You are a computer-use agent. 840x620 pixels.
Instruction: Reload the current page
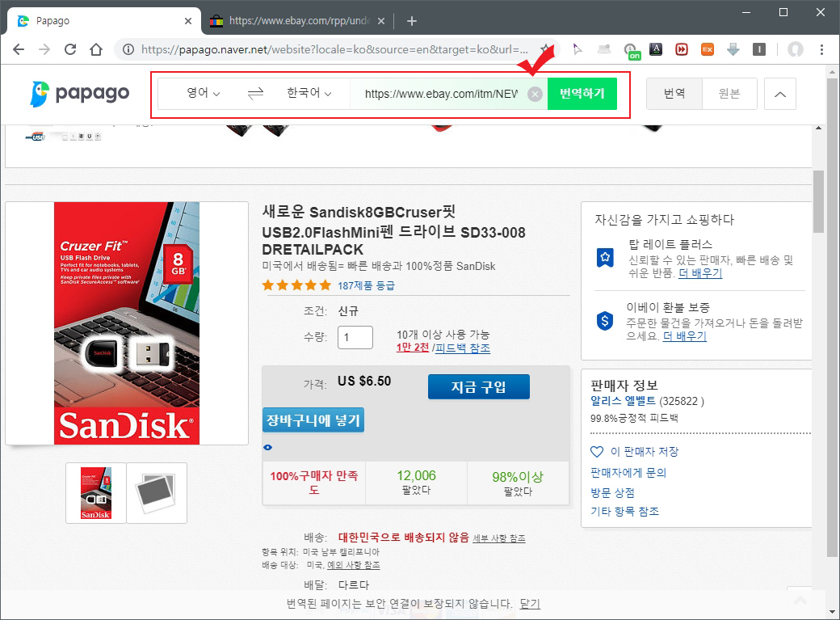(70, 49)
